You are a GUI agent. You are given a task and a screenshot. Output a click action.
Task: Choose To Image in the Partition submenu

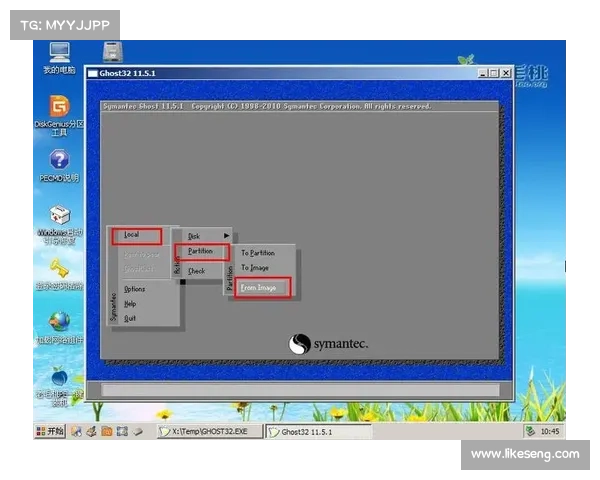[255, 268]
